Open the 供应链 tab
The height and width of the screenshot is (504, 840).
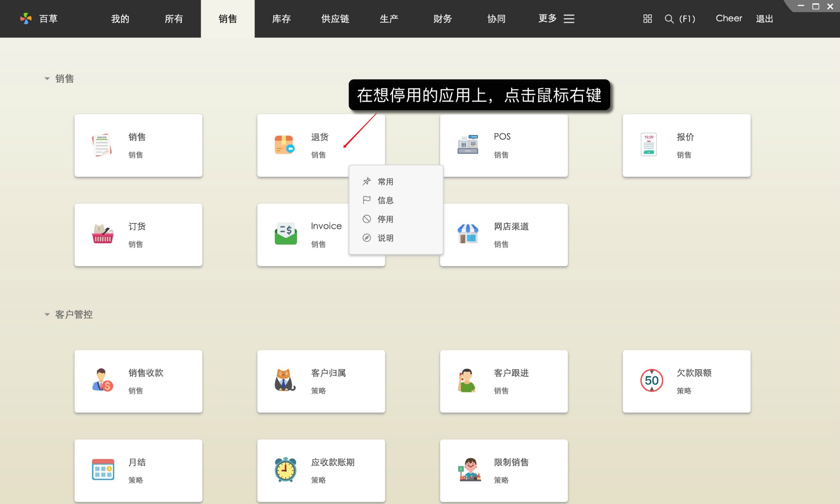[335, 19]
